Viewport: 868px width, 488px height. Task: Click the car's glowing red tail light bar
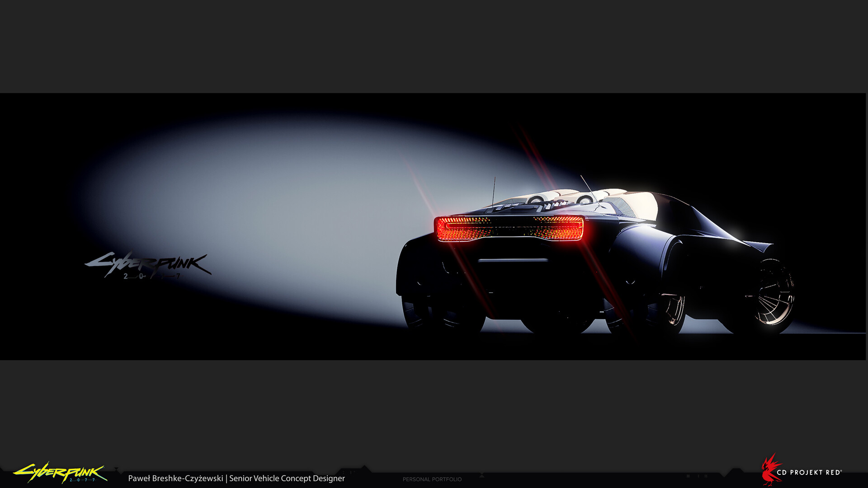(509, 228)
